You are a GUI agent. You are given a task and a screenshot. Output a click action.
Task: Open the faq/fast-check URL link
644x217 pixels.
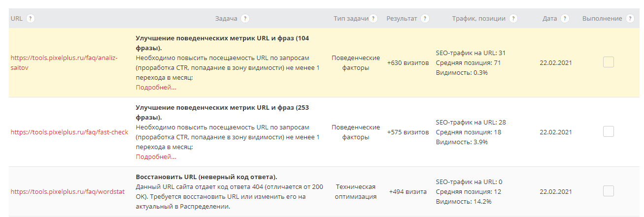click(69, 132)
